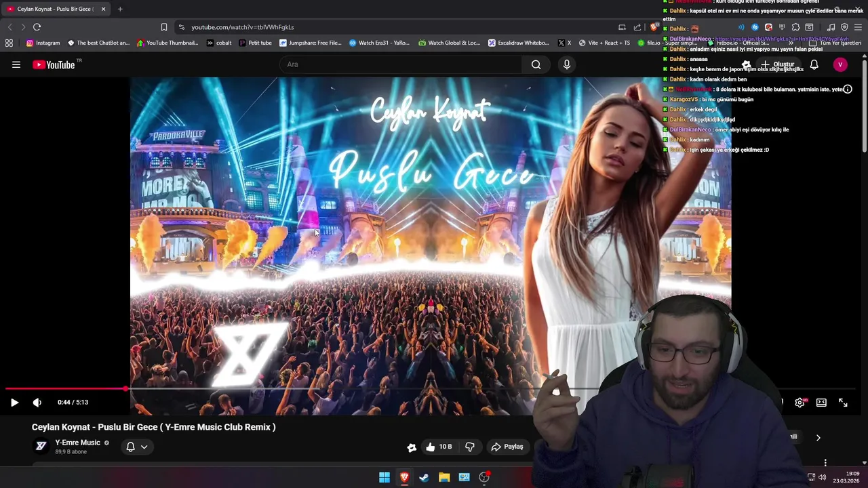Focus the Ara search field
Image resolution: width=868 pixels, height=488 pixels.
(x=401, y=64)
